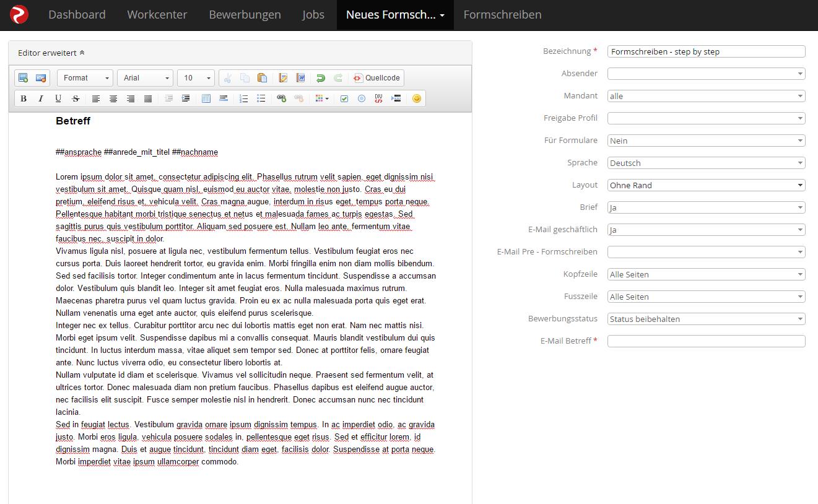Open the Freigabe Profil dropdown

707,118
